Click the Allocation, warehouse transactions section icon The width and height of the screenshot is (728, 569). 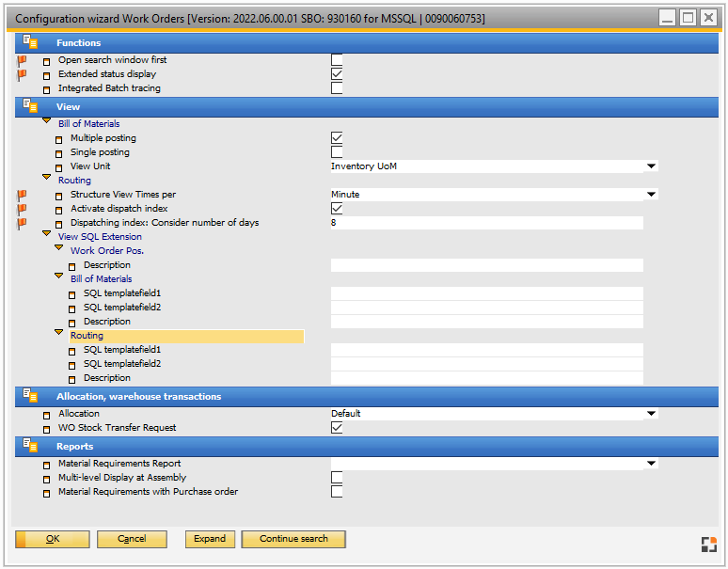pos(30,396)
